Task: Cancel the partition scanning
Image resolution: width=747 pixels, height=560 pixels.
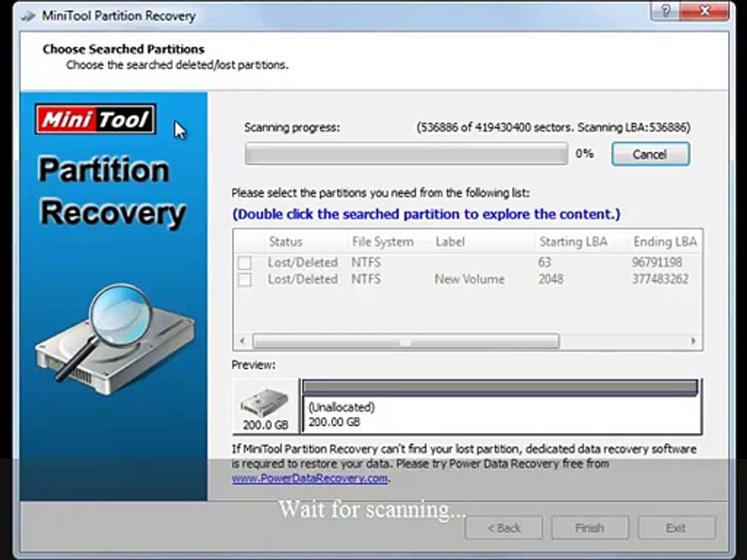Action: (651, 154)
